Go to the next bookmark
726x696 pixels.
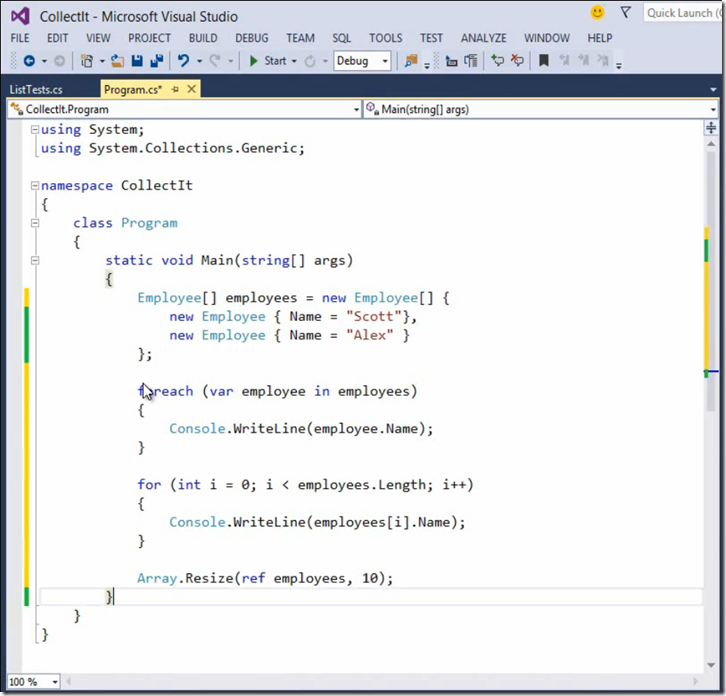click(583, 61)
